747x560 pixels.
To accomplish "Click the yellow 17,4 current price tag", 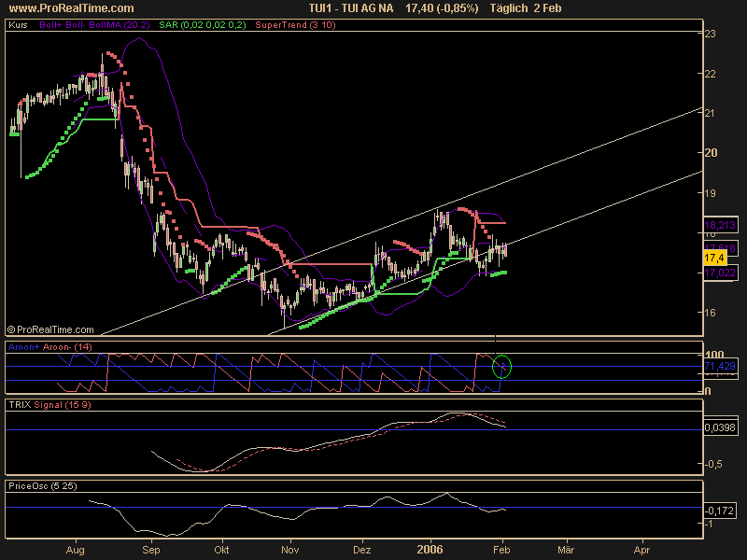I will [x=714, y=257].
